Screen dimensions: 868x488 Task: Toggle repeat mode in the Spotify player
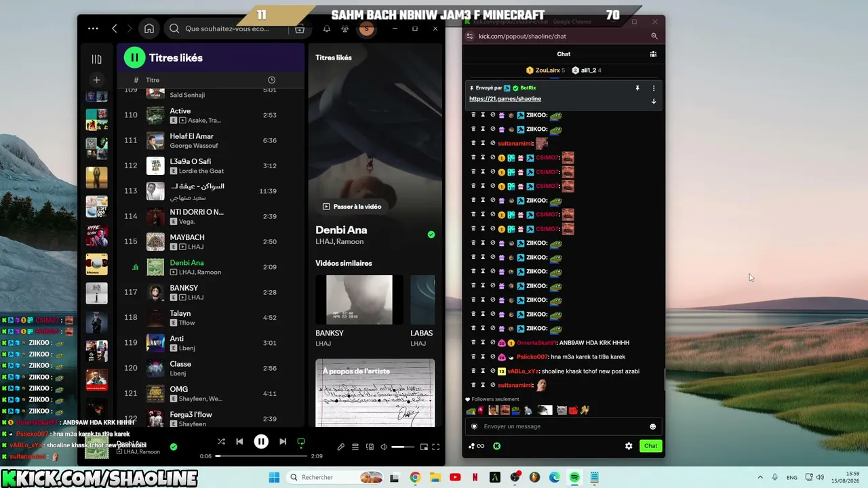click(x=301, y=441)
